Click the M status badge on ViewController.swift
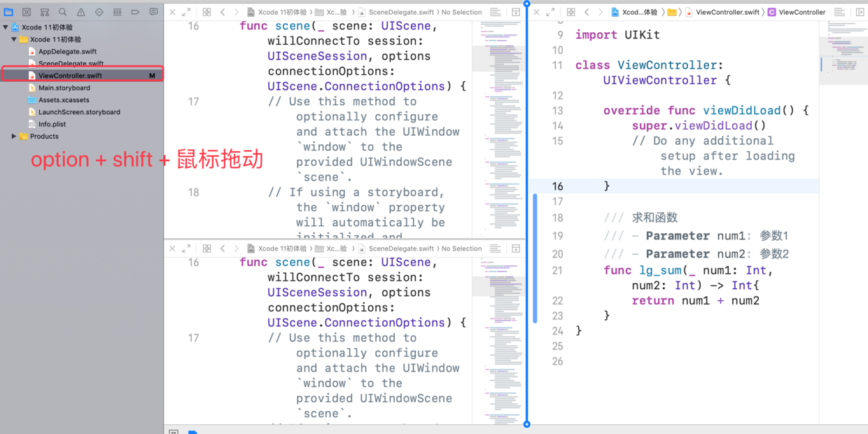Image resolution: width=868 pixels, height=434 pixels. click(152, 76)
